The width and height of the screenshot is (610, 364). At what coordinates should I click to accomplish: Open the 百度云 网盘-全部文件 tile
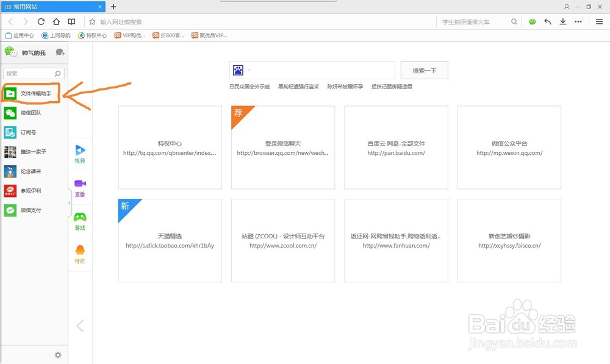396,148
